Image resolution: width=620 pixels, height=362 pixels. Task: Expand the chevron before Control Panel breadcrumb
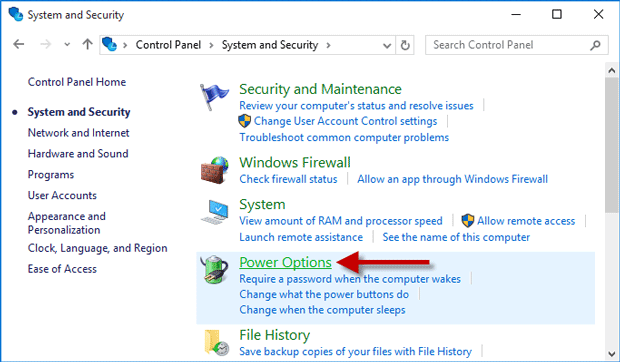125,45
